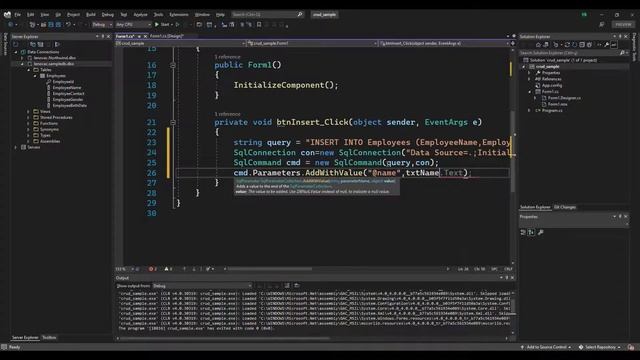The width and height of the screenshot is (640, 360).
Task: Click the Categorized icon in Properties panel
Action: tap(523, 232)
